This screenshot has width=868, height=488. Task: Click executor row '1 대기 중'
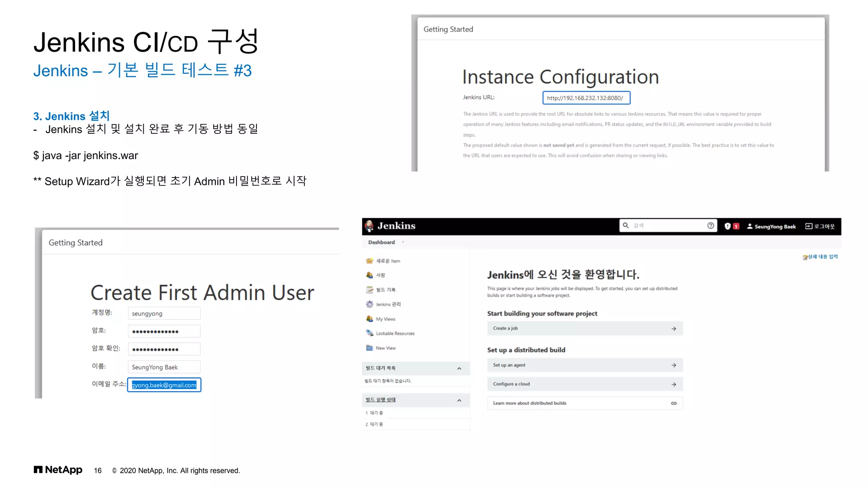416,413
